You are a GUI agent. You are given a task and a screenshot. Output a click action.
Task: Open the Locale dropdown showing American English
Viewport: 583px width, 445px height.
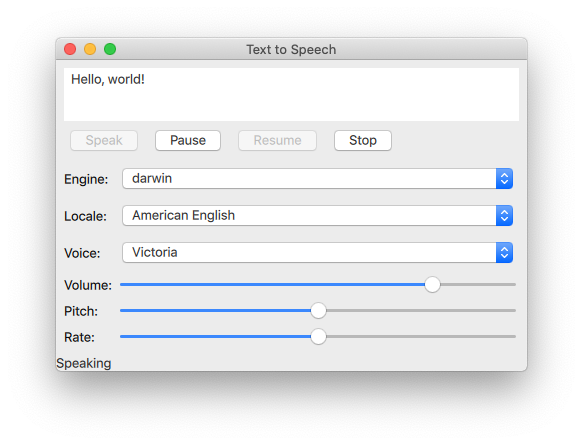(x=318, y=216)
